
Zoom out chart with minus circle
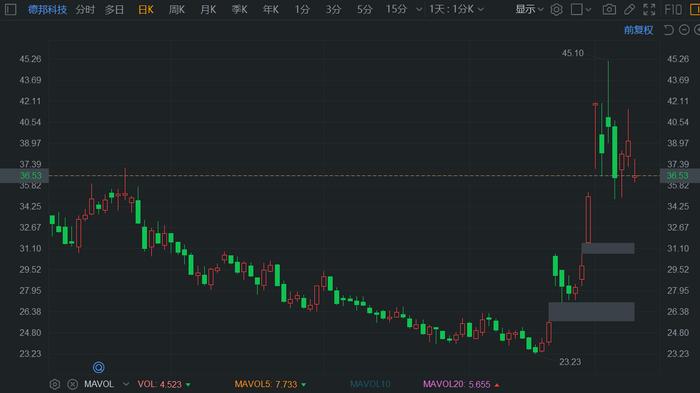(x=684, y=30)
